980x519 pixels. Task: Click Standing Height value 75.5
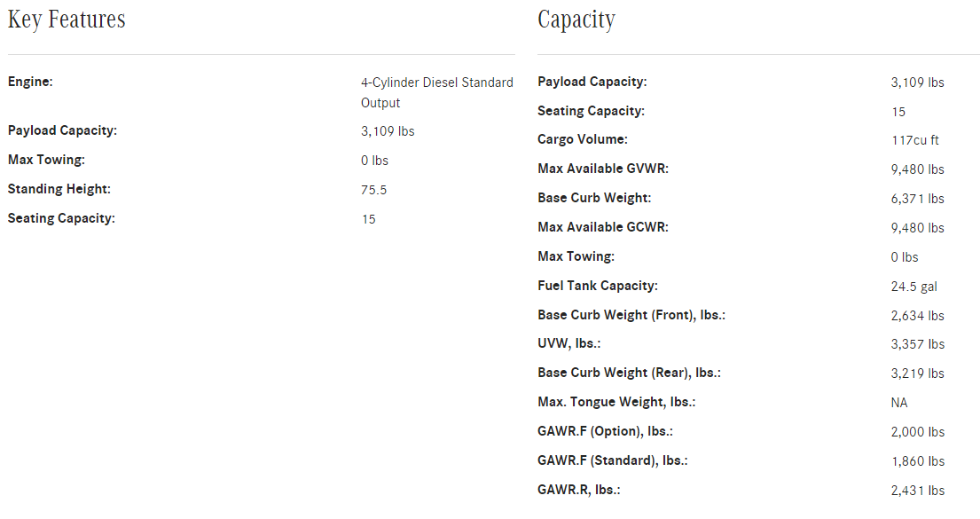(373, 190)
